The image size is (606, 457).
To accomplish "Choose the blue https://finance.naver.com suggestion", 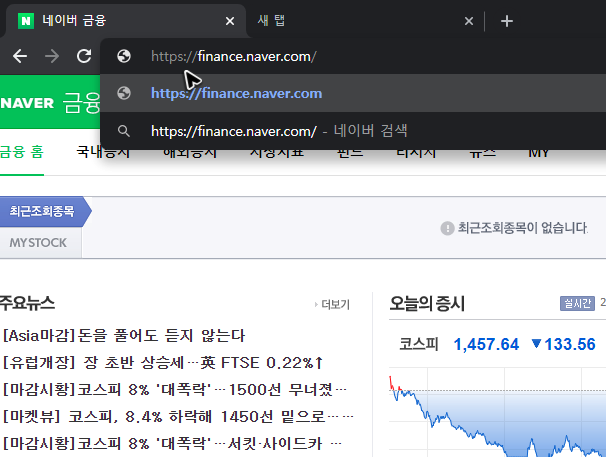I will [353, 93].
